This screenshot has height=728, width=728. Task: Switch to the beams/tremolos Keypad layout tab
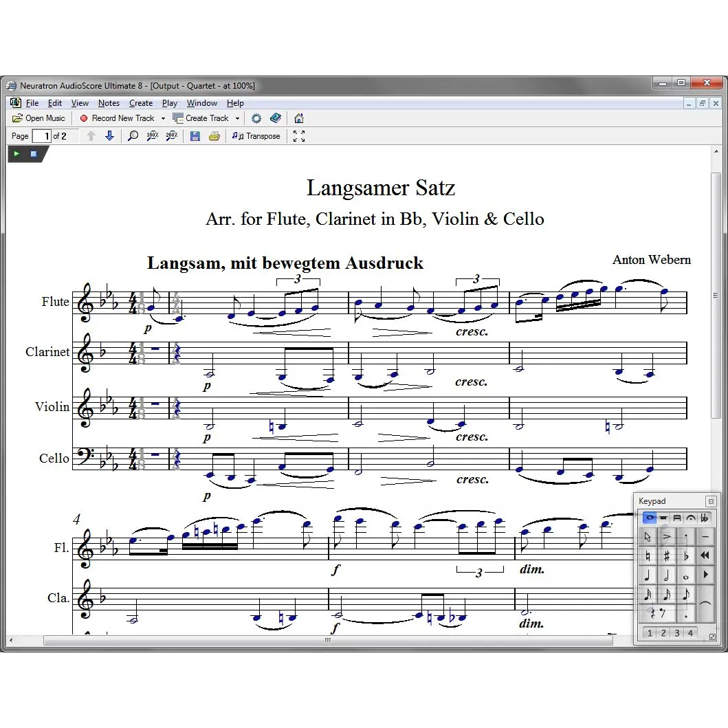[x=677, y=518]
